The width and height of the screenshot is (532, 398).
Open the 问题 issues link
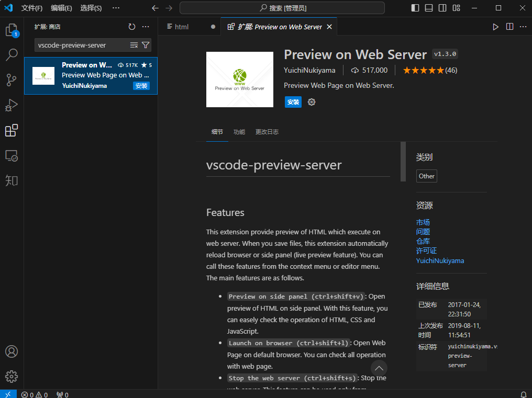423,232
